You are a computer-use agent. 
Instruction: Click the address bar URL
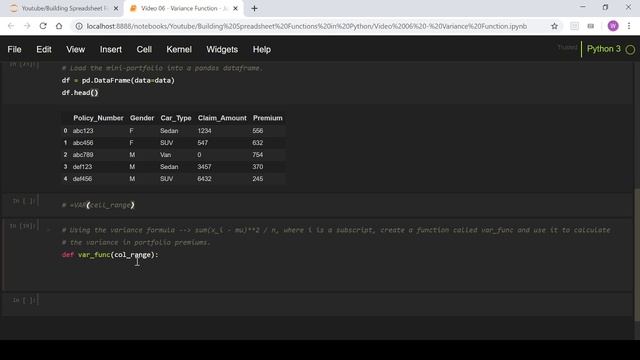pos(307,26)
